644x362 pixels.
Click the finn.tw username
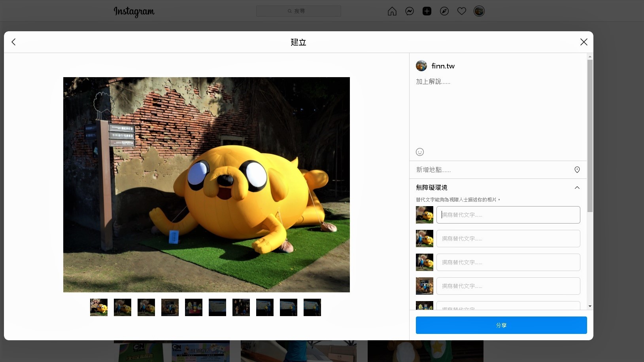pyautogui.click(x=443, y=66)
